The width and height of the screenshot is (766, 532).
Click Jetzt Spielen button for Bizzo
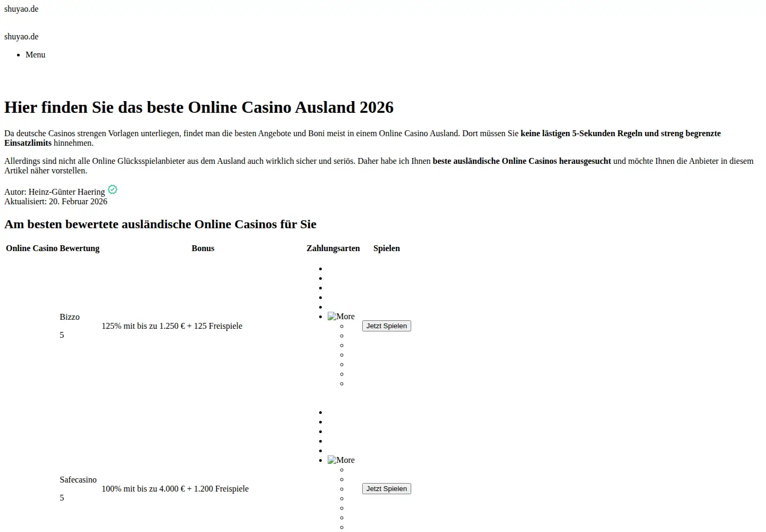[387, 326]
